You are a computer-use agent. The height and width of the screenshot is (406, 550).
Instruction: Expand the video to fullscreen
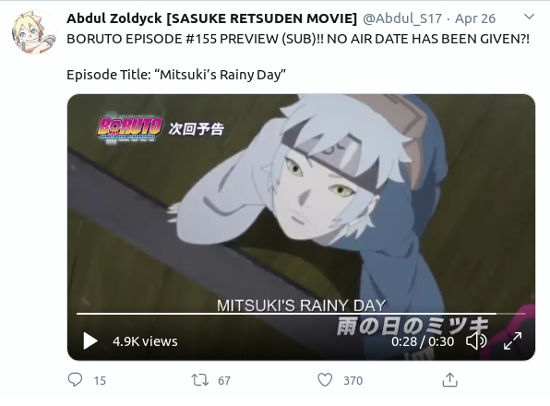point(512,341)
